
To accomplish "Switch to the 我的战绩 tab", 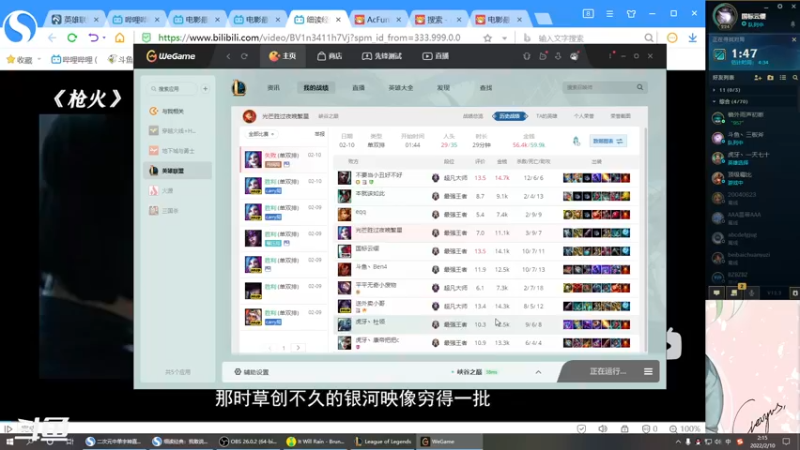I will [316, 88].
